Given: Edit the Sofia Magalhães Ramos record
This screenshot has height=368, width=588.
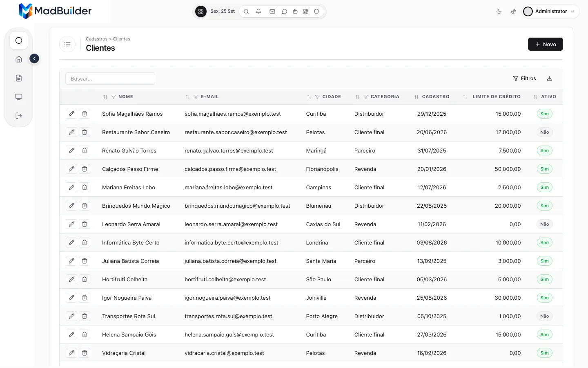Looking at the screenshot, I should [71, 114].
